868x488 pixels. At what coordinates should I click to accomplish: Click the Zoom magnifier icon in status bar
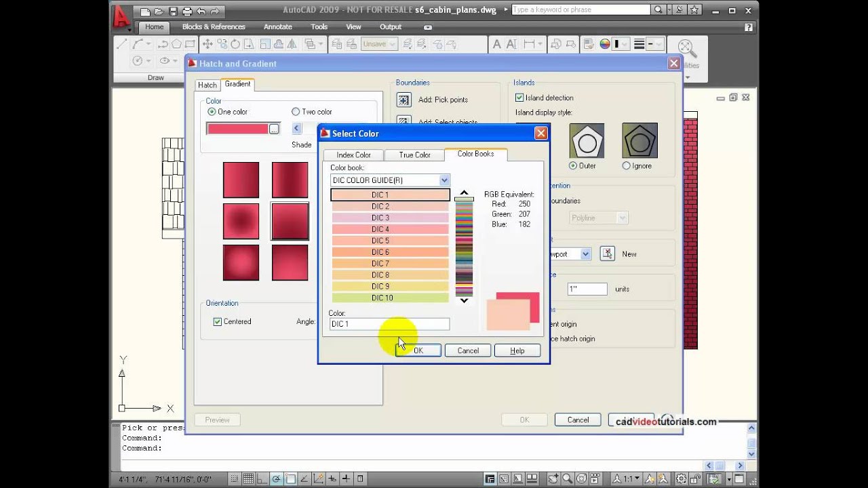tap(567, 480)
